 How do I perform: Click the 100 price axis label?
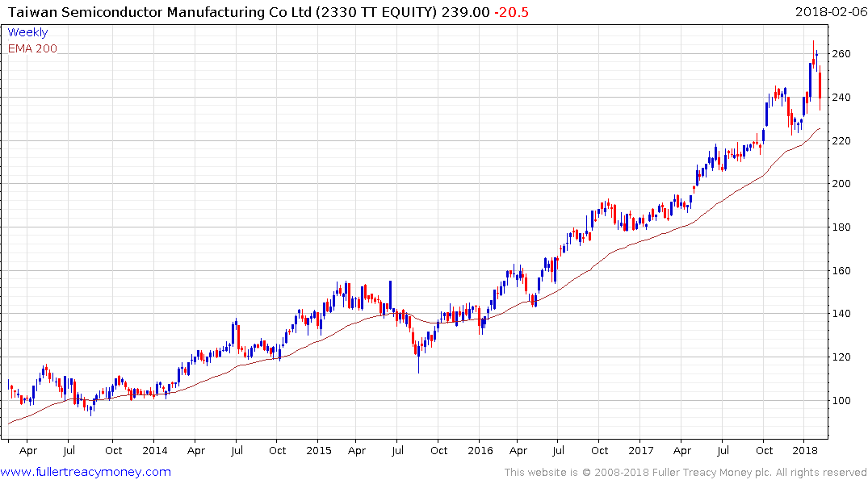pos(841,400)
